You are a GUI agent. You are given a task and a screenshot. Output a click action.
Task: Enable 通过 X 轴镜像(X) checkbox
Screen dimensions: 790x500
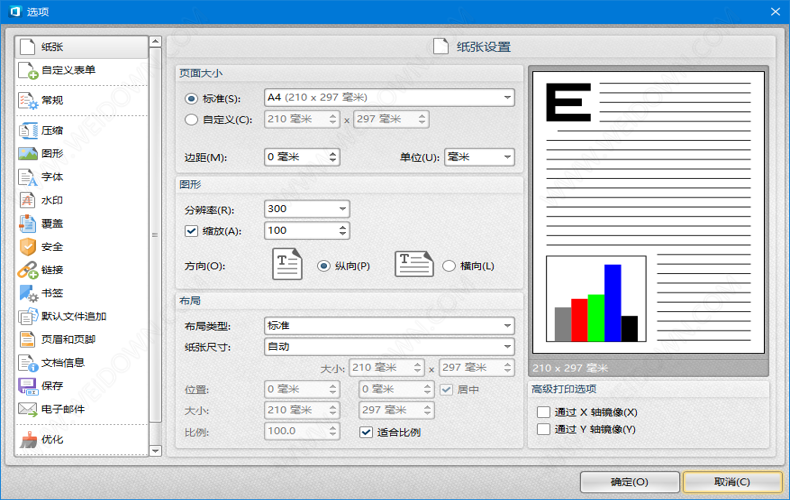tap(543, 412)
